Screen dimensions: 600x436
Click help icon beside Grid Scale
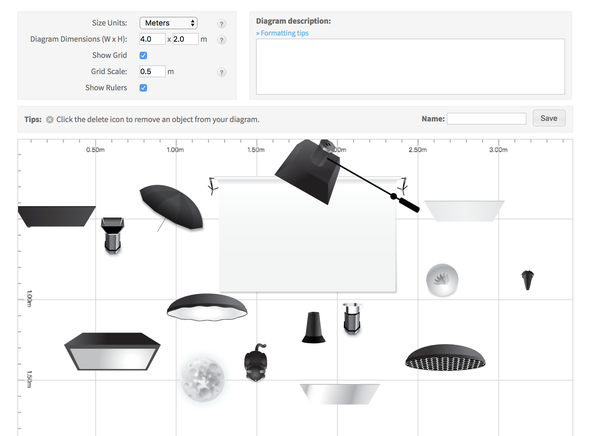click(222, 72)
